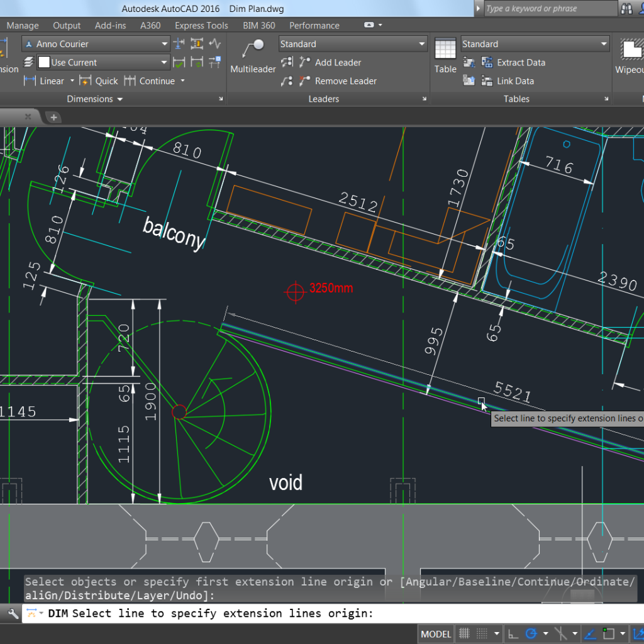Image resolution: width=644 pixels, height=644 pixels.
Task: Toggle snap mode dotted-grid icon
Action: (482, 634)
